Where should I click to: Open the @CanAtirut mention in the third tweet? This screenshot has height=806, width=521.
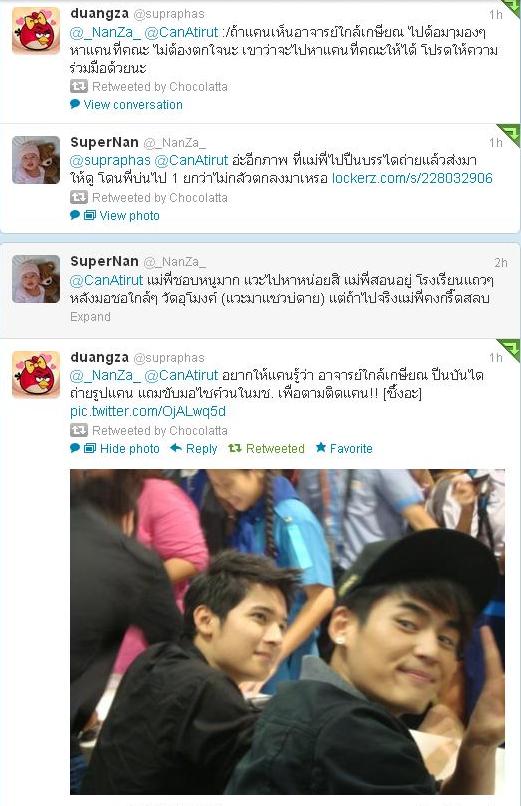(x=106, y=280)
